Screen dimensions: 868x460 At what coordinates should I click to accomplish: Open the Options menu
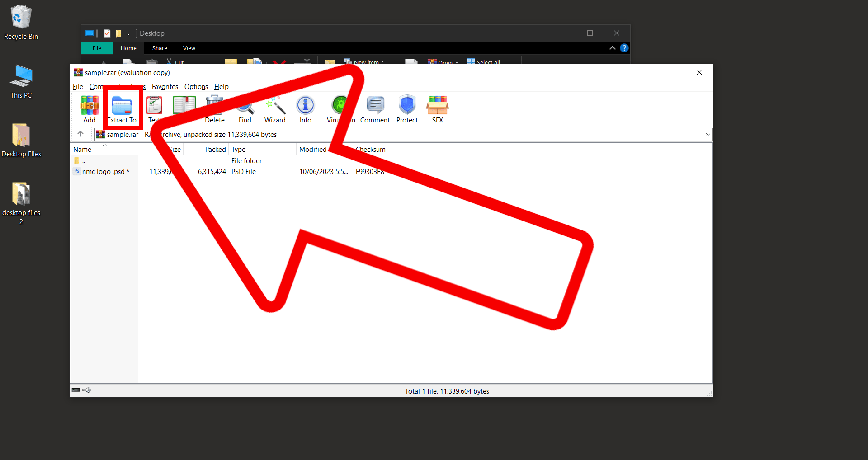196,87
